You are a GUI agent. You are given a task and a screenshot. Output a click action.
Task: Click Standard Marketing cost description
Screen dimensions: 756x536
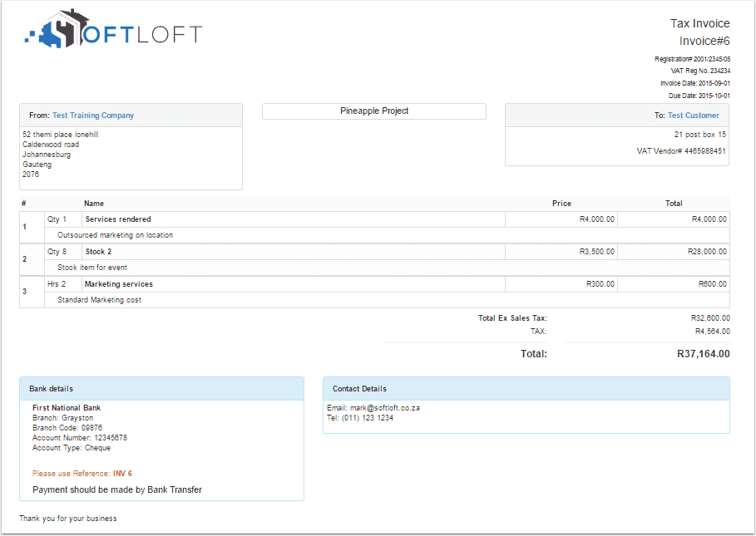(99, 299)
